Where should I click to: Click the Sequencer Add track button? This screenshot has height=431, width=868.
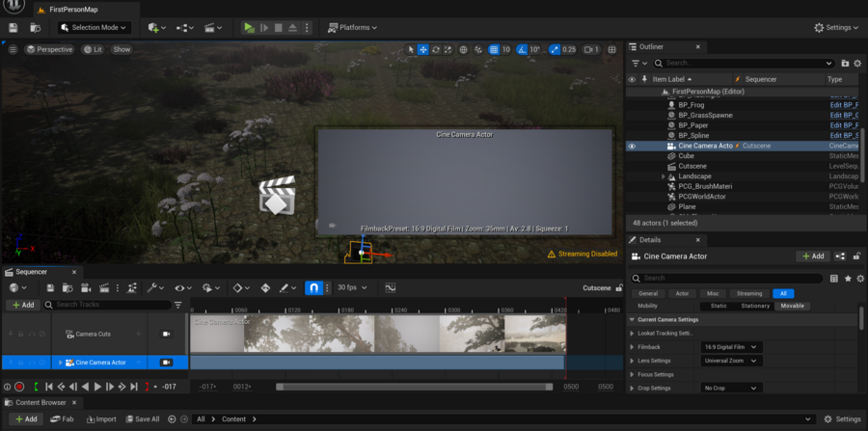click(23, 305)
